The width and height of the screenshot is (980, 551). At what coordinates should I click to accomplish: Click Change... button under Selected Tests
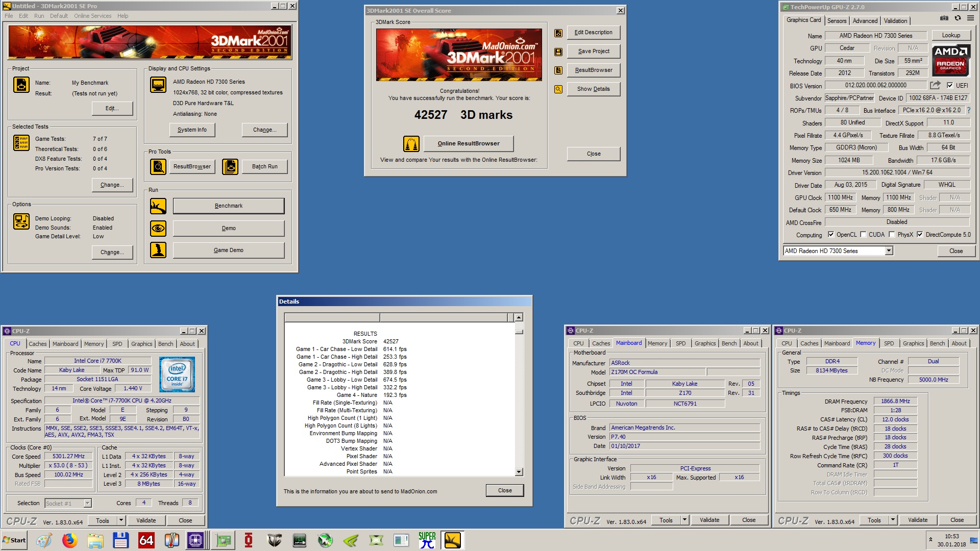click(x=112, y=185)
